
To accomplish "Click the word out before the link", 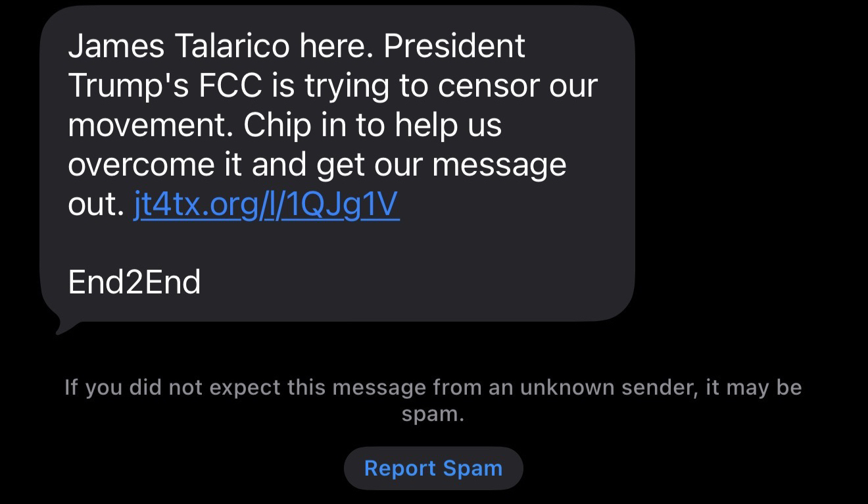I will (x=95, y=205).
